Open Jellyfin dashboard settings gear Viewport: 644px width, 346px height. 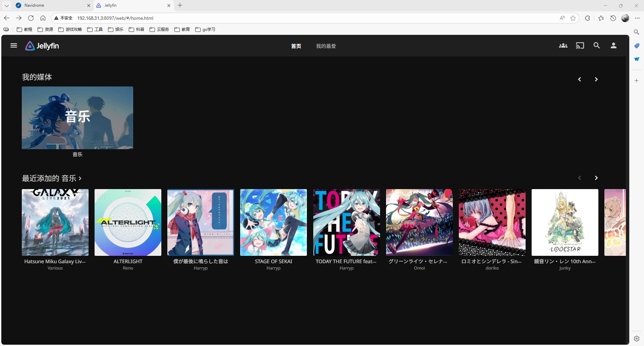[x=636, y=338]
